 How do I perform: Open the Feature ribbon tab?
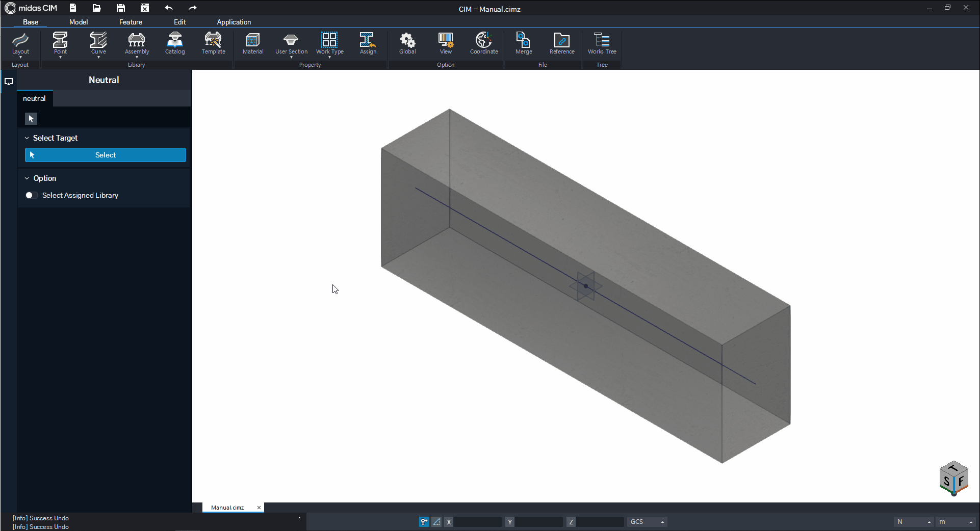(131, 22)
